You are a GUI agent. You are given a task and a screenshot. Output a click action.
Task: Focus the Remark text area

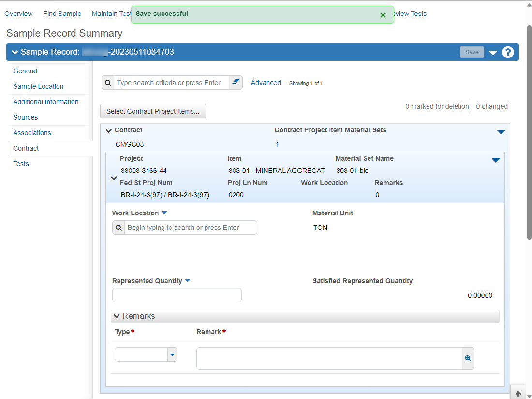point(329,358)
